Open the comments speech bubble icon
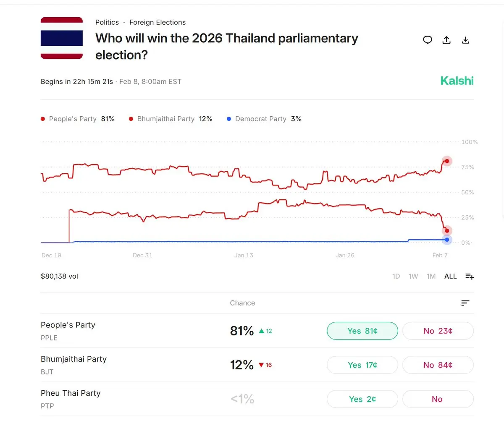The image size is (504, 426). 428,40
